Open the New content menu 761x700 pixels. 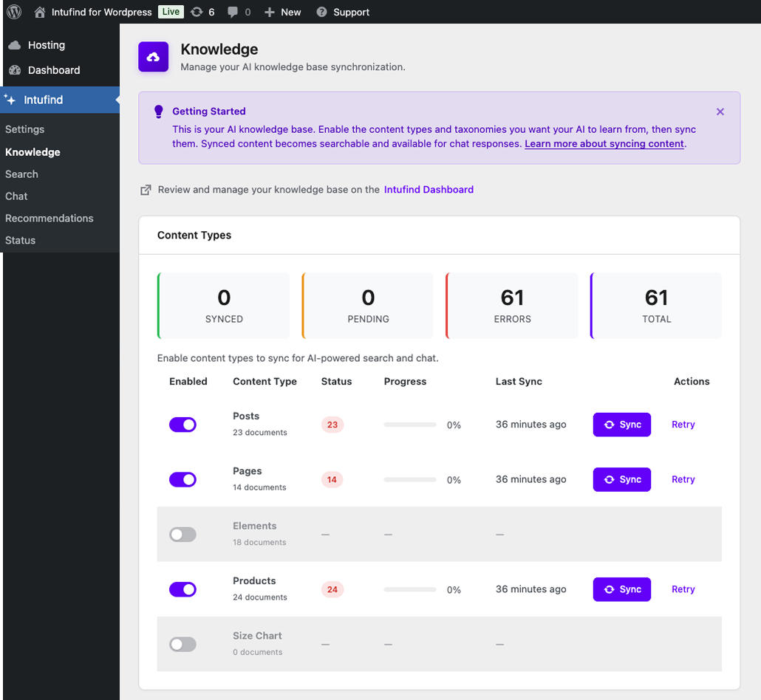pos(283,12)
